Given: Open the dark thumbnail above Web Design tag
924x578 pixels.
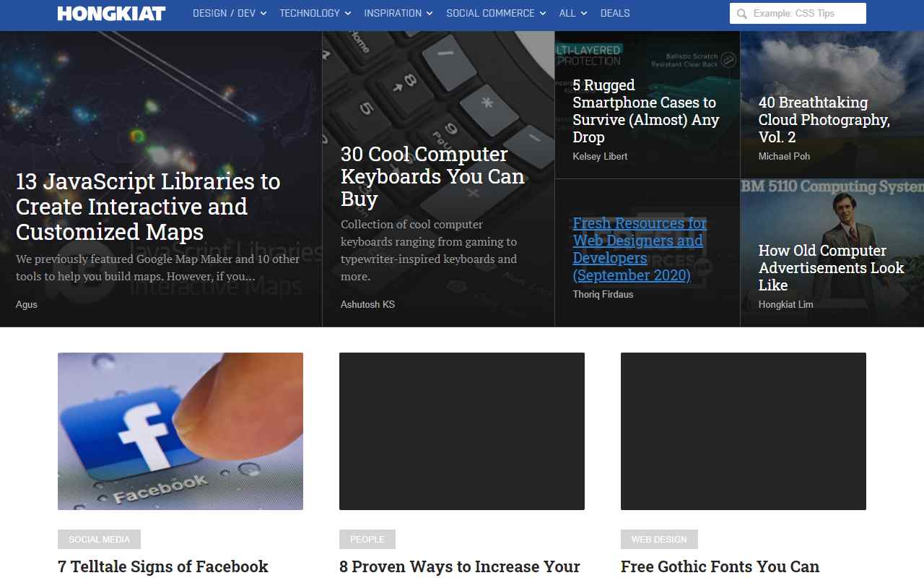Looking at the screenshot, I should [744, 431].
